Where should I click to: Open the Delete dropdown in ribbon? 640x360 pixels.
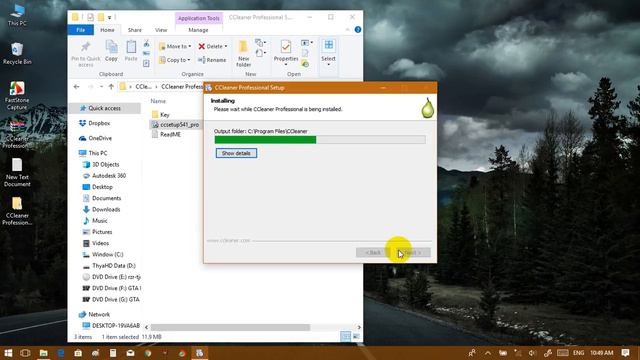[x=226, y=47]
